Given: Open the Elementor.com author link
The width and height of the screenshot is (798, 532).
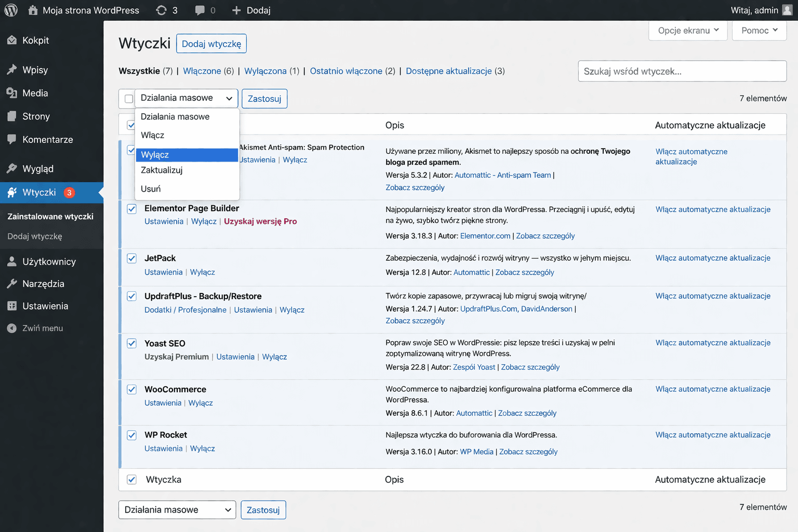Looking at the screenshot, I should coord(485,236).
